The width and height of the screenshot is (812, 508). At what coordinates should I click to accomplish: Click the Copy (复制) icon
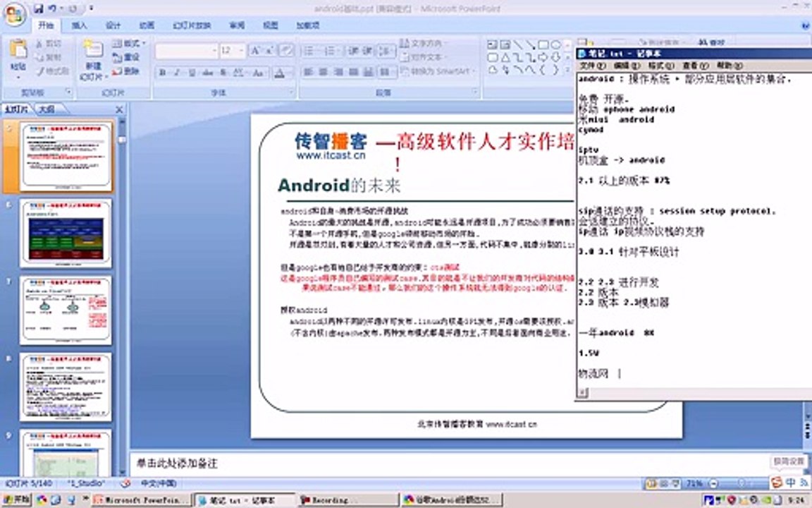pyautogui.click(x=39, y=58)
